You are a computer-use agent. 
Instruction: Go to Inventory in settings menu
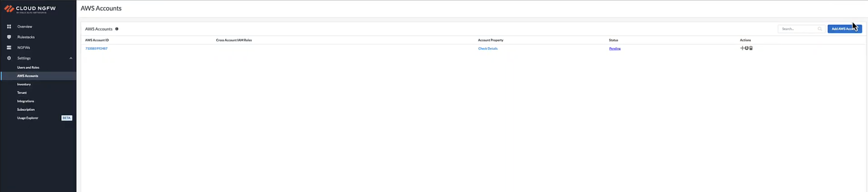[x=24, y=85]
